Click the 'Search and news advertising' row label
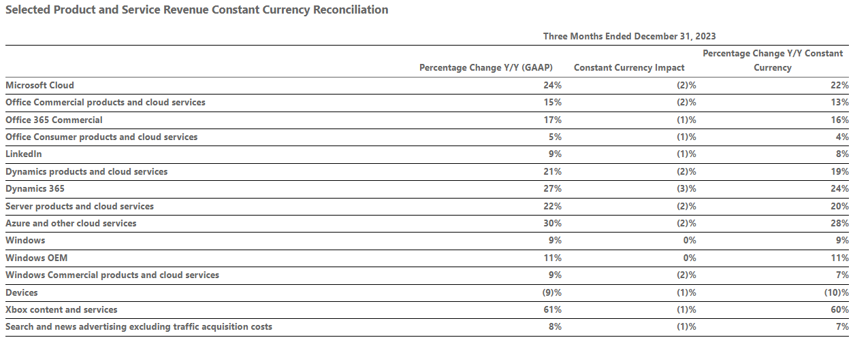The height and width of the screenshot is (342, 868). tap(138, 327)
